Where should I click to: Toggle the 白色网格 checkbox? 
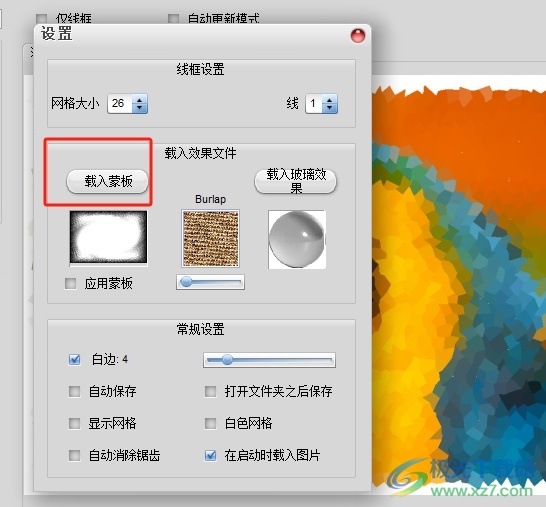[x=210, y=423]
